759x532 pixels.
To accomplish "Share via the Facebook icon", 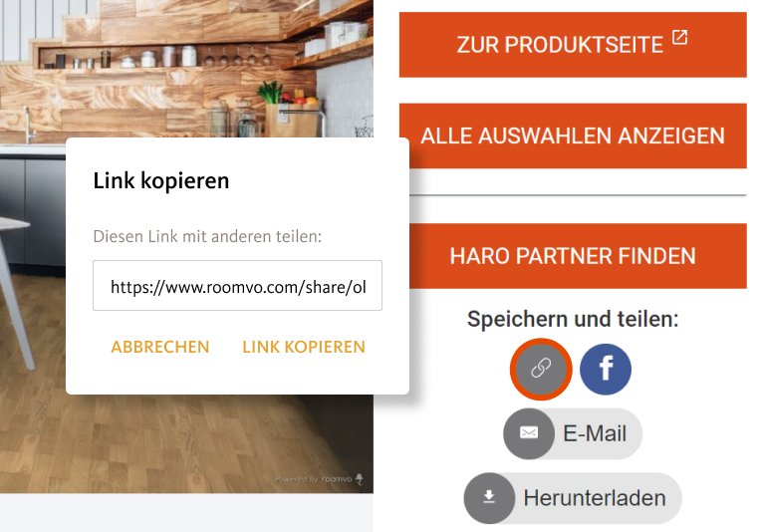I will pos(606,369).
